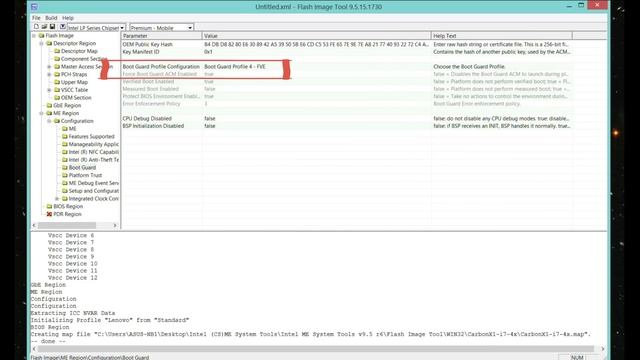Click the Flash Image root folder icon
The image size is (640, 360).
(41, 36)
